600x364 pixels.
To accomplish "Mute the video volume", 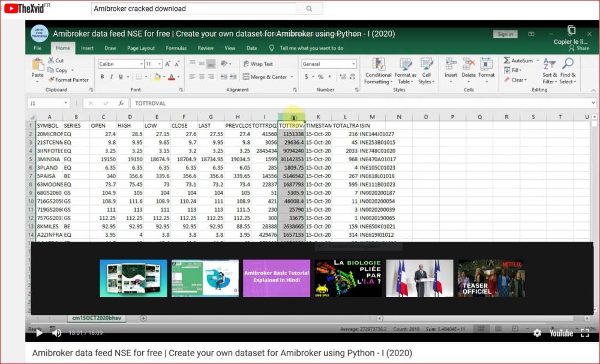I will [x=56, y=333].
